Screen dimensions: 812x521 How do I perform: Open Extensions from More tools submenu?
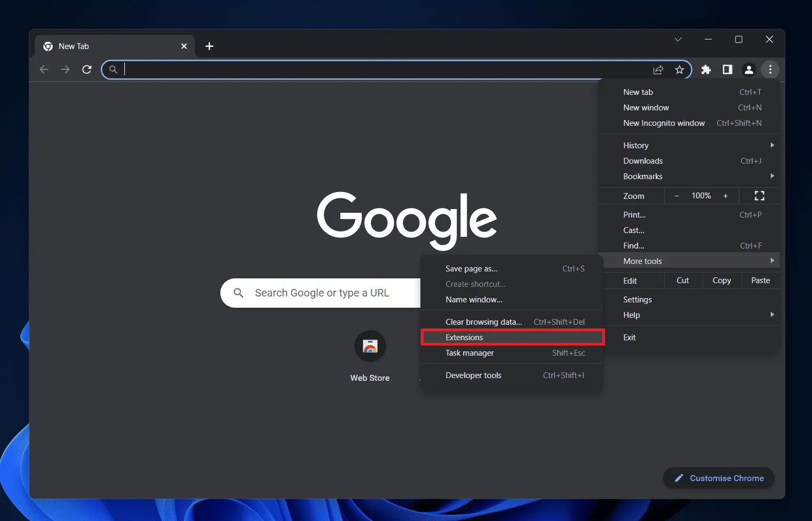(x=512, y=338)
